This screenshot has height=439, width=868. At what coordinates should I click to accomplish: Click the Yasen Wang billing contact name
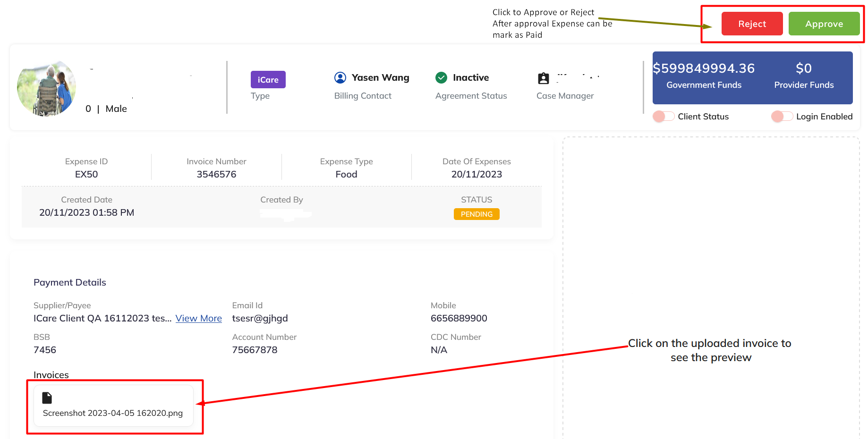pos(380,78)
